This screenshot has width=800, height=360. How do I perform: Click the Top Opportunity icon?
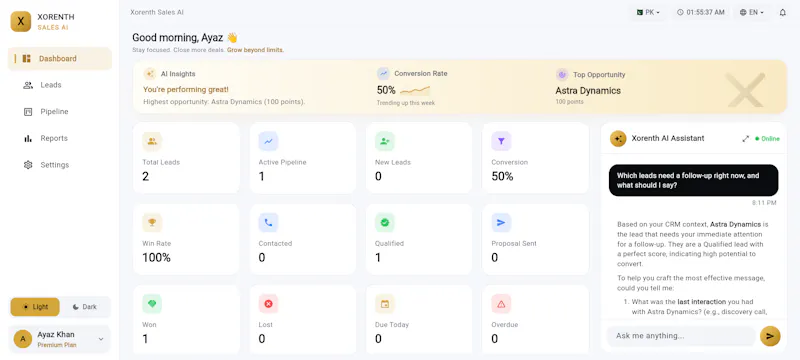(562, 74)
